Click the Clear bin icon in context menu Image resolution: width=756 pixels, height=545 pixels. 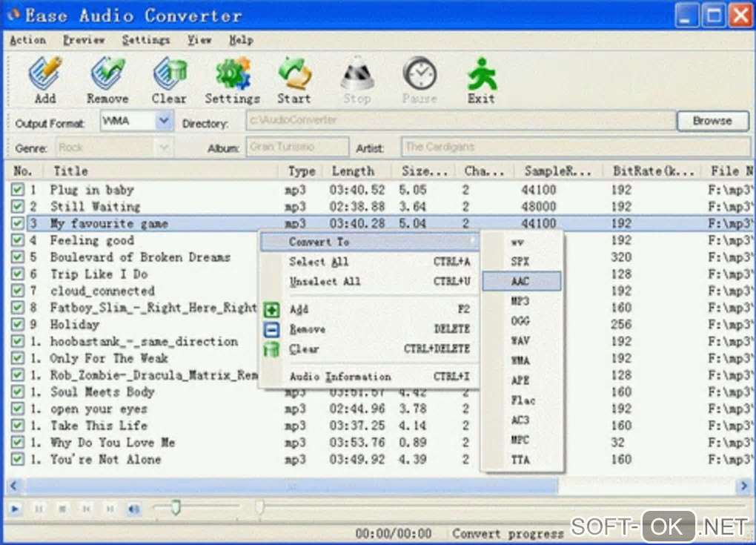272,349
